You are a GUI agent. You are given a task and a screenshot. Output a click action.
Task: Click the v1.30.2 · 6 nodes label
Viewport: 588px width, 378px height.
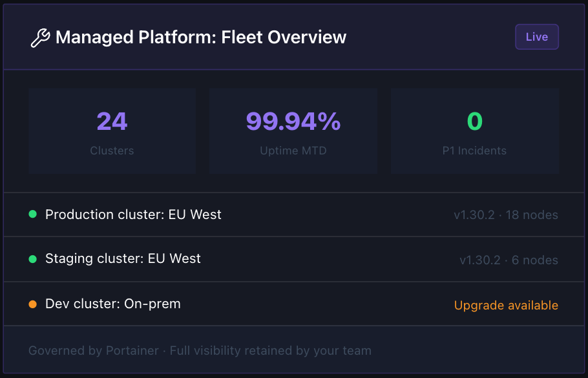click(x=509, y=260)
